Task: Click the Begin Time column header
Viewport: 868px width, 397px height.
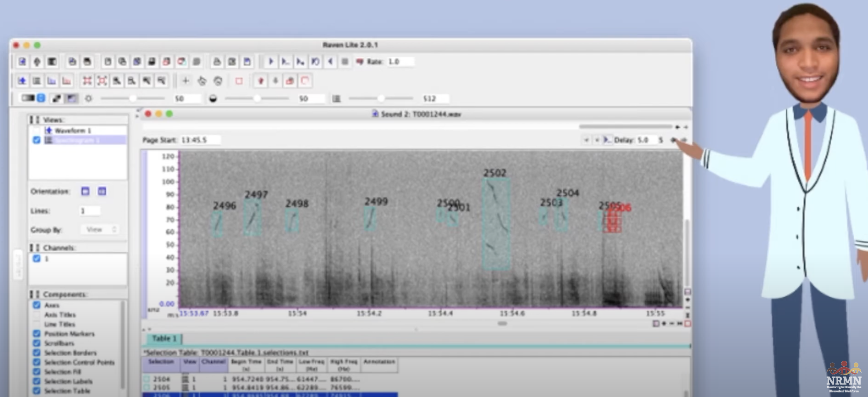Action: (x=246, y=365)
